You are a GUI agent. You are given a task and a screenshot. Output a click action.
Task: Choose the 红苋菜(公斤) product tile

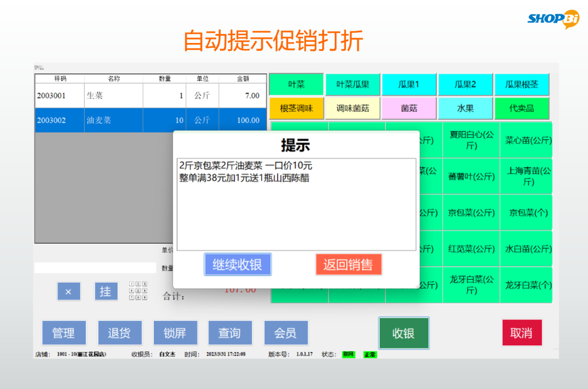pos(471,249)
